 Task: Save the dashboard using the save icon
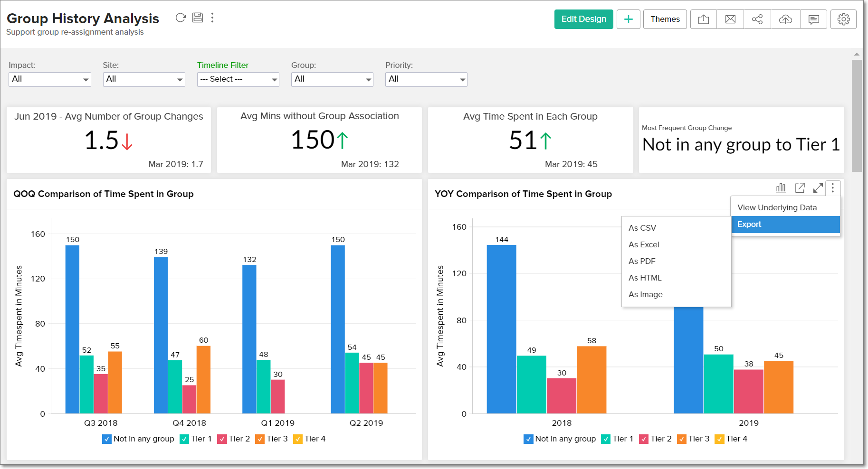pos(198,18)
